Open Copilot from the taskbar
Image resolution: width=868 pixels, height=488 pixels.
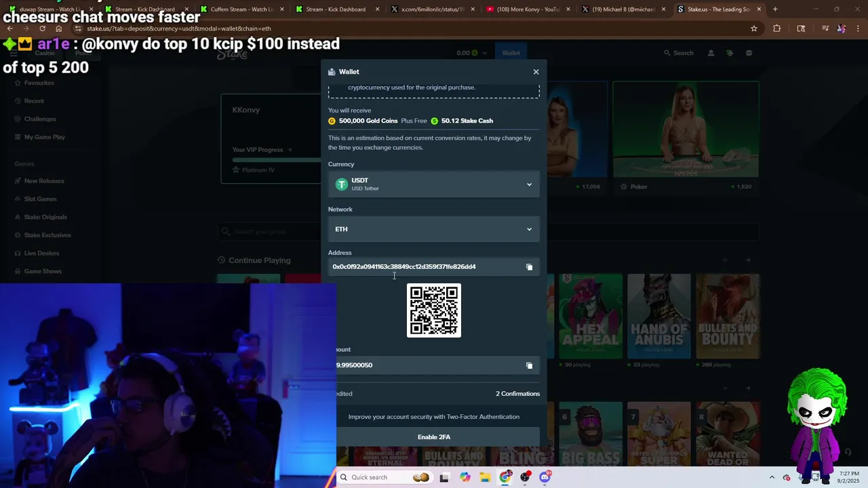tap(465, 478)
